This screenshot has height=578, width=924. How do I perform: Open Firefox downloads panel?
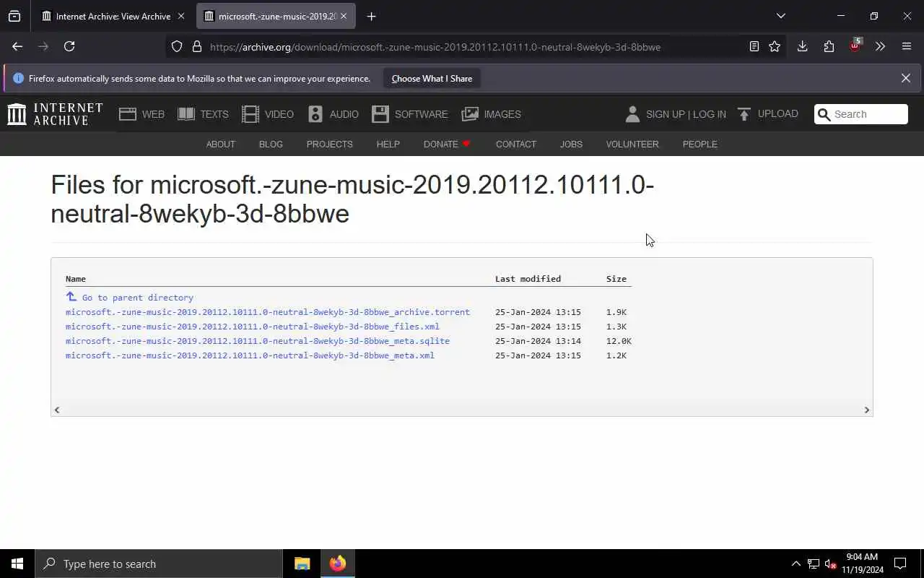[802, 46]
